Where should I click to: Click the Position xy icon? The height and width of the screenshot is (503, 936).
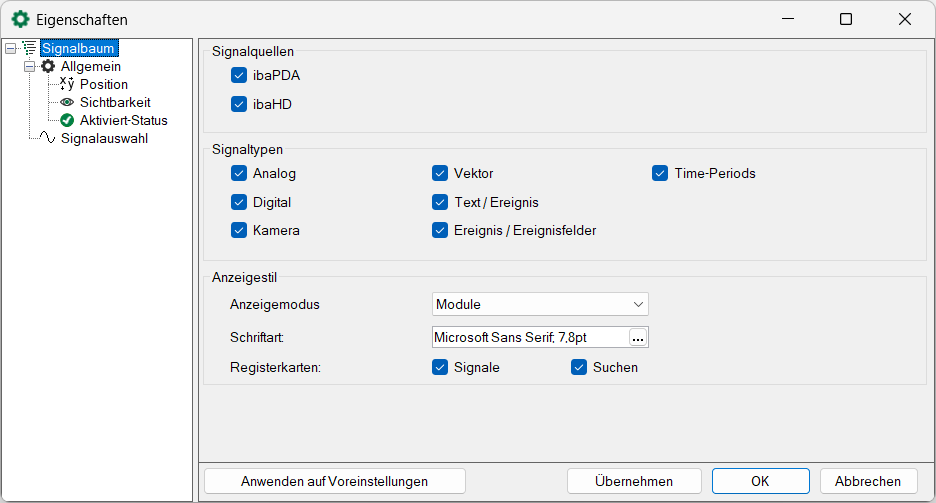[67, 84]
